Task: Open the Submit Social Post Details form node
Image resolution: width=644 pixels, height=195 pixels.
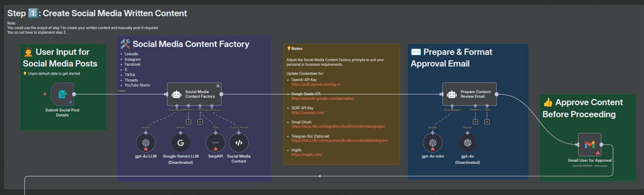Action: (62, 94)
